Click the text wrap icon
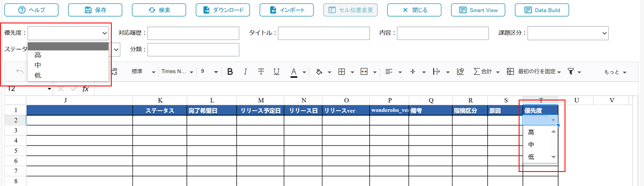The image size is (644, 186). pos(436,72)
